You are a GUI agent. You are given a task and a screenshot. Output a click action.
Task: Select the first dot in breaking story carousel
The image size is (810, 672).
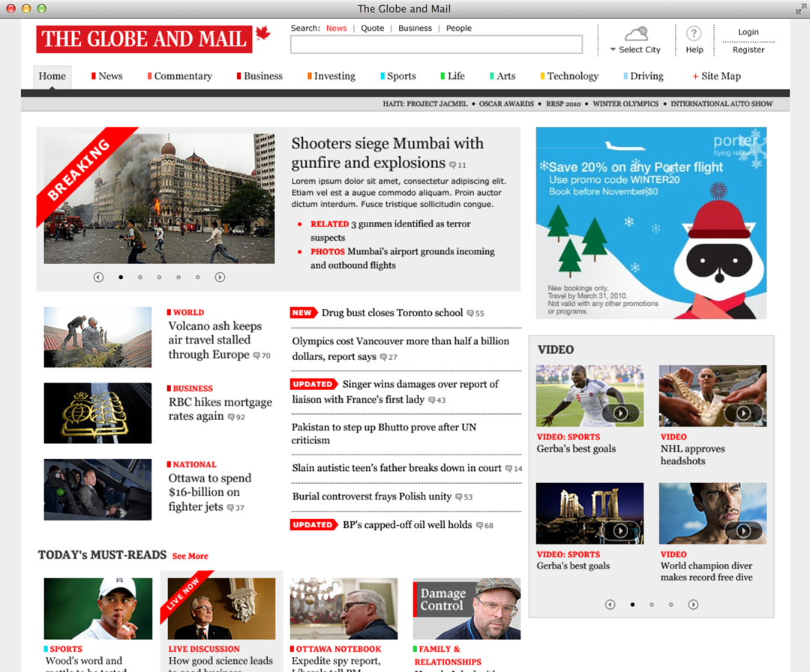121,277
